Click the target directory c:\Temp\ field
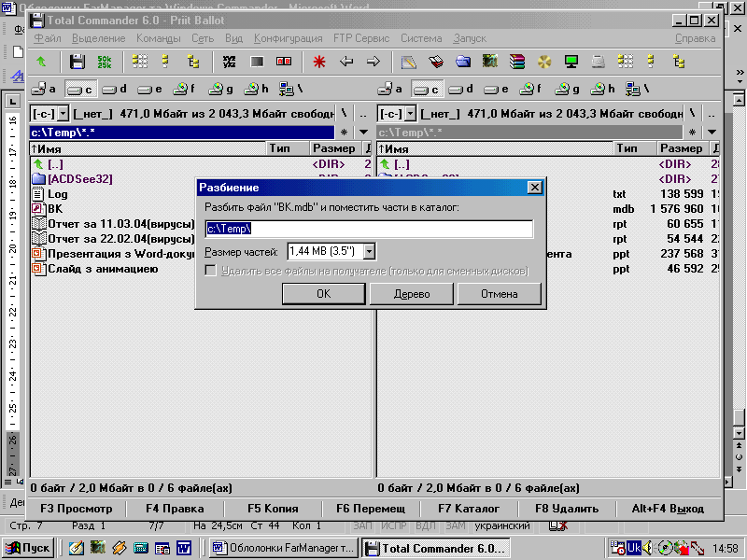747x560 pixels. point(369,229)
